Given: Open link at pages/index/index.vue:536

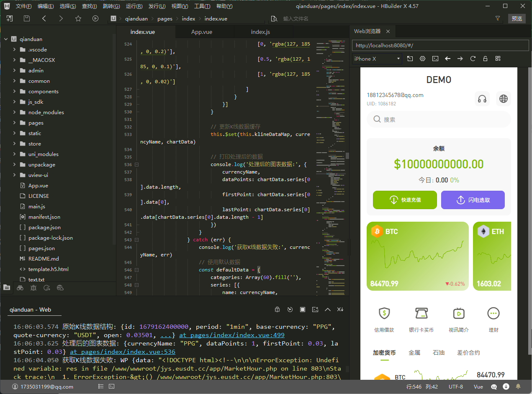Looking at the screenshot, I should (123, 352).
